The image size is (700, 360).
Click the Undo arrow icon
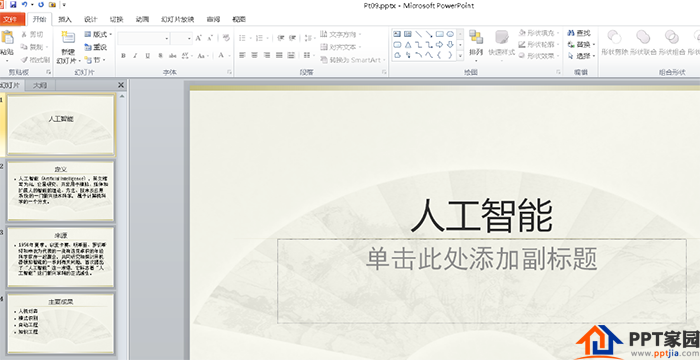point(25,4)
